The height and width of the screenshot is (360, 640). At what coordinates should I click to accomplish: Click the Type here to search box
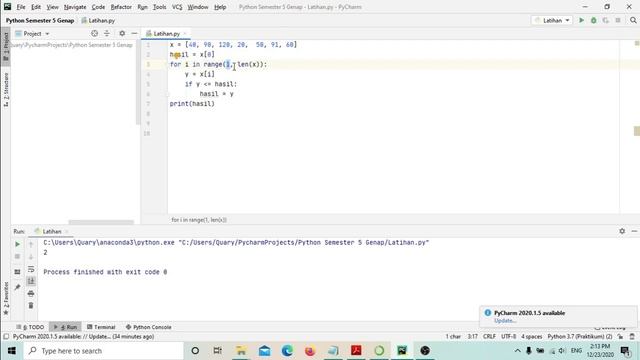pos(104,351)
